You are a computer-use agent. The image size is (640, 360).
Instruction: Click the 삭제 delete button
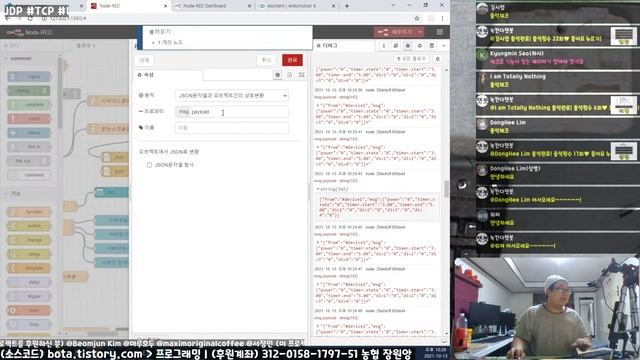pyautogui.click(x=144, y=60)
